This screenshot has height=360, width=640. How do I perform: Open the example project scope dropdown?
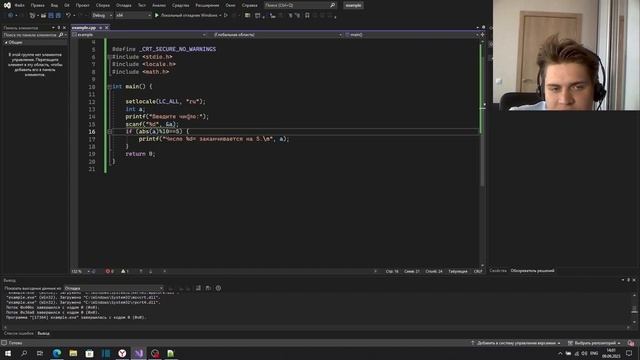139,35
